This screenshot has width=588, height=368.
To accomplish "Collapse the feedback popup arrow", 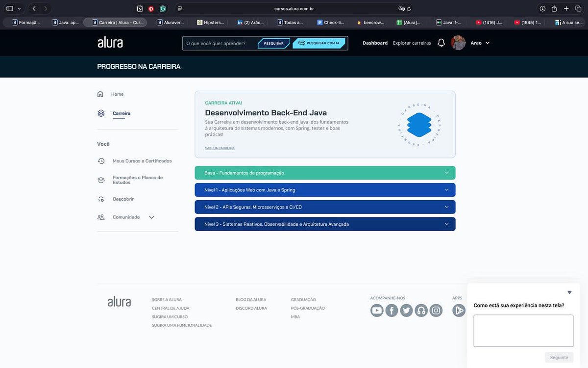I will [569, 292].
